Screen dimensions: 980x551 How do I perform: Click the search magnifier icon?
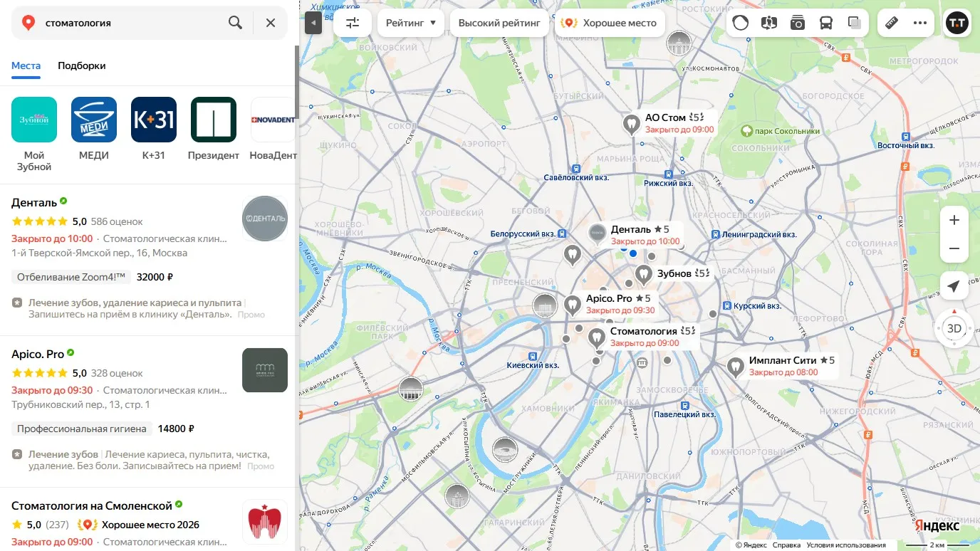click(236, 23)
